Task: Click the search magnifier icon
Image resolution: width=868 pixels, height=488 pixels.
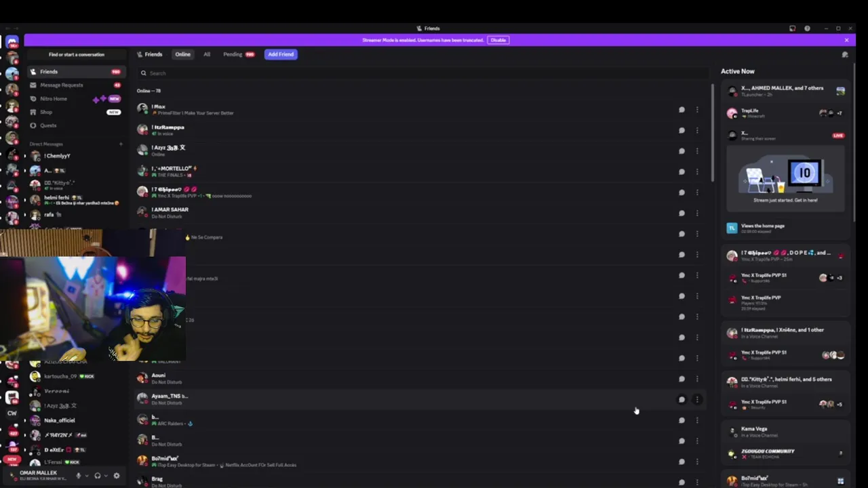Action: coord(144,73)
